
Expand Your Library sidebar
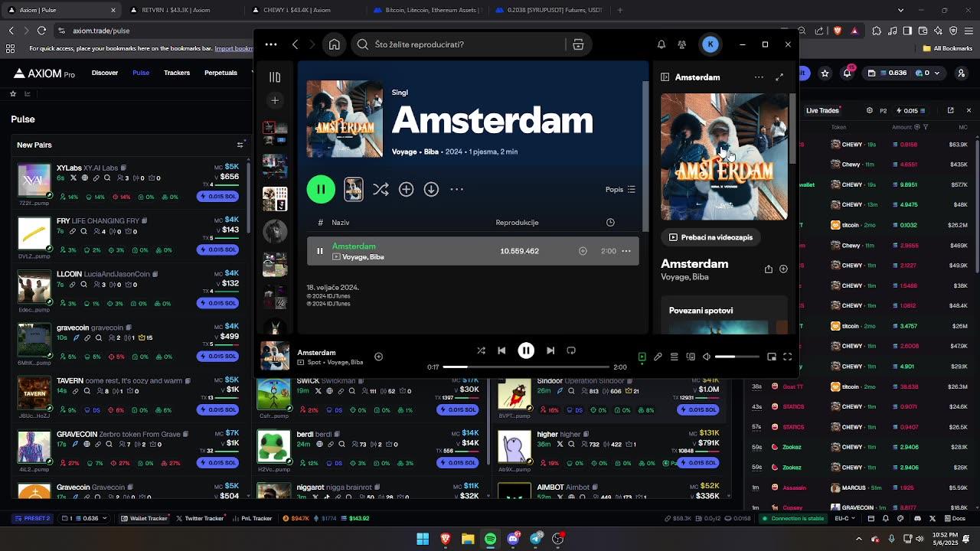[275, 77]
